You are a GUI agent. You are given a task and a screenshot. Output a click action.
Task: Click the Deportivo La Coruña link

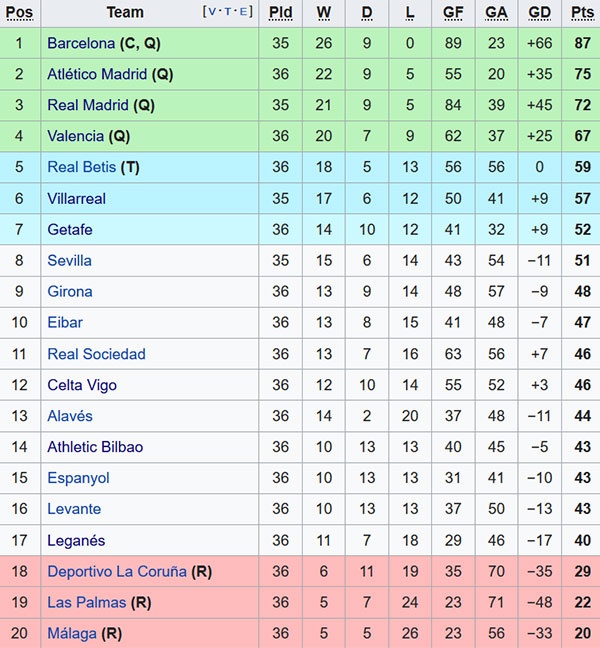[x=117, y=571]
